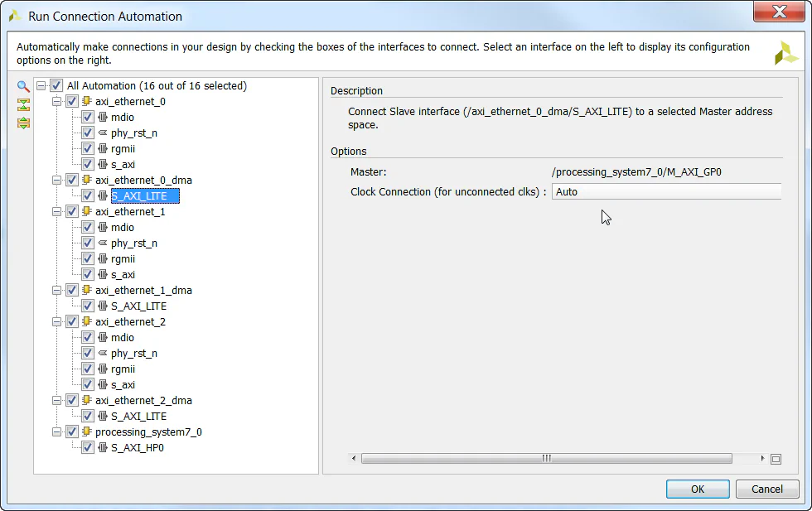Uncheck S_AXI_LITE under axi_ethernet_1_dma
The width and height of the screenshot is (812, 511).
[x=87, y=306]
